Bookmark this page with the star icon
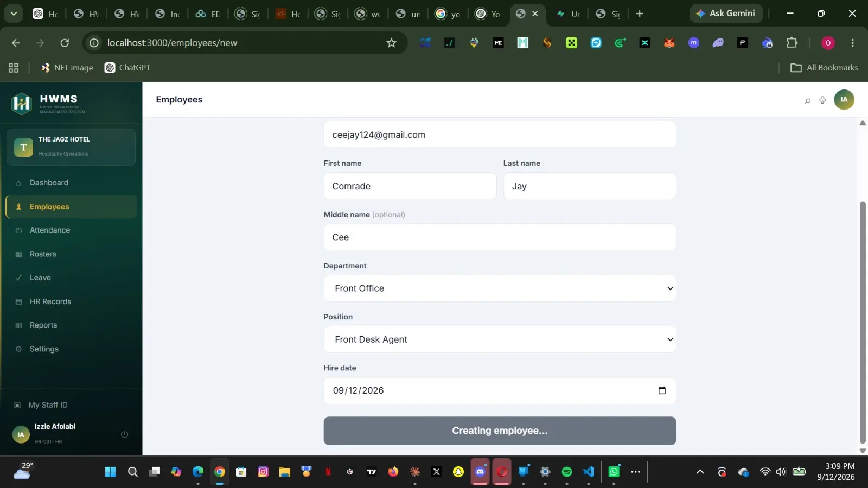 pyautogui.click(x=391, y=43)
